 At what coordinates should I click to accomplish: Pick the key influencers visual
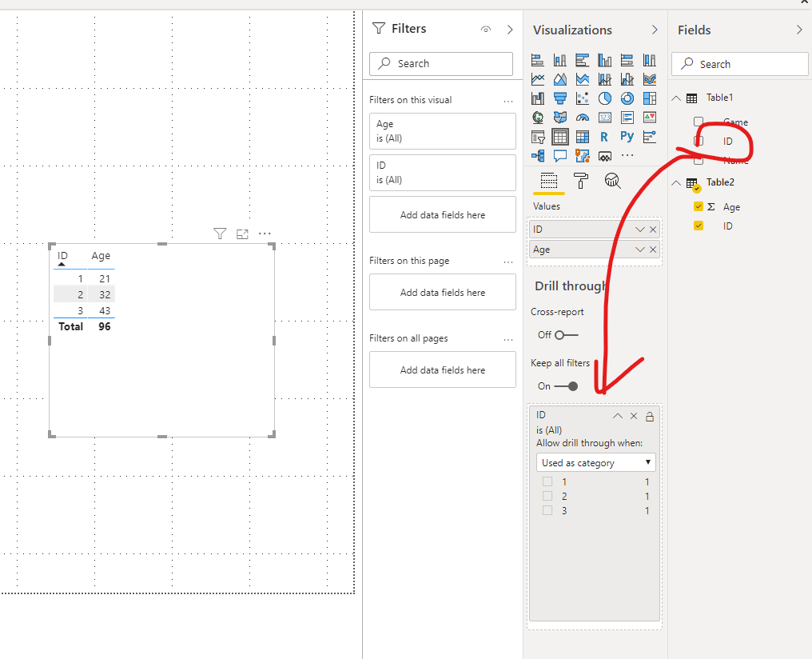[x=650, y=137]
